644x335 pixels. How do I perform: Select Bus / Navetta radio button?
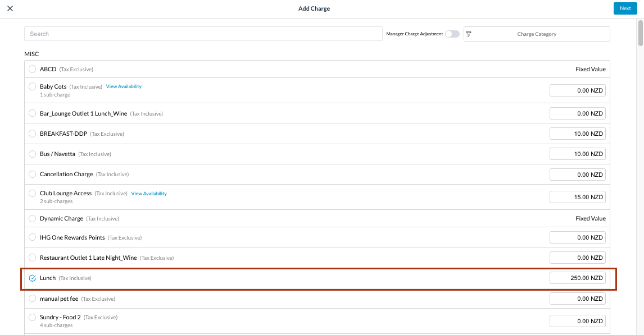coord(32,154)
